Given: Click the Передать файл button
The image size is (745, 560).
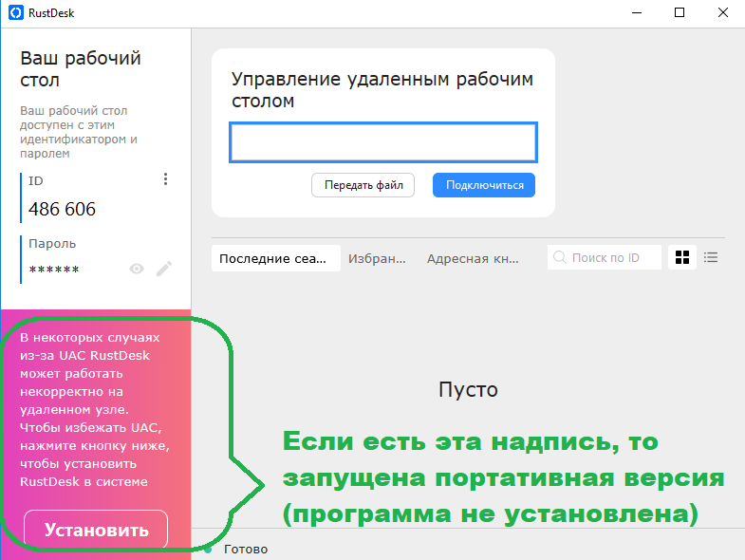Looking at the screenshot, I should (x=363, y=185).
